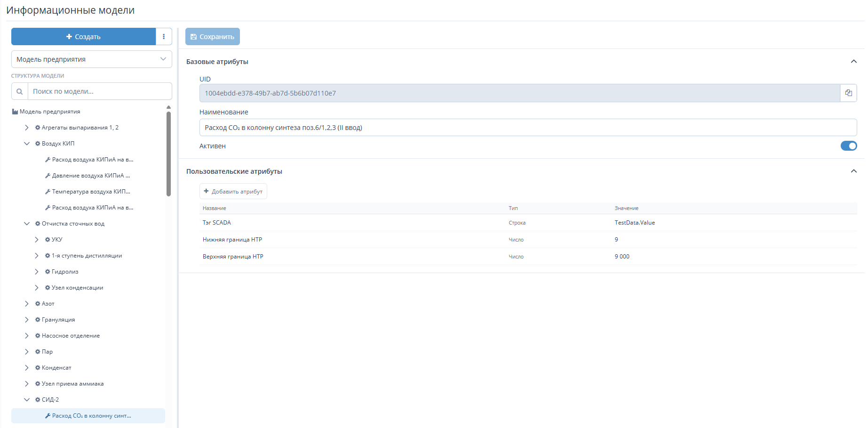Expand the Насосное отделение node

[27, 336]
